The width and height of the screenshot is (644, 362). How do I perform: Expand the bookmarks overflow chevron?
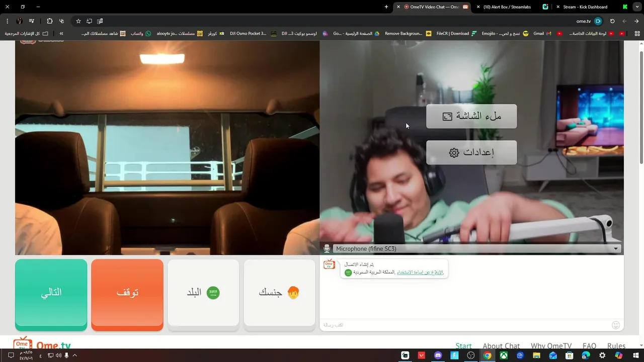point(61,34)
